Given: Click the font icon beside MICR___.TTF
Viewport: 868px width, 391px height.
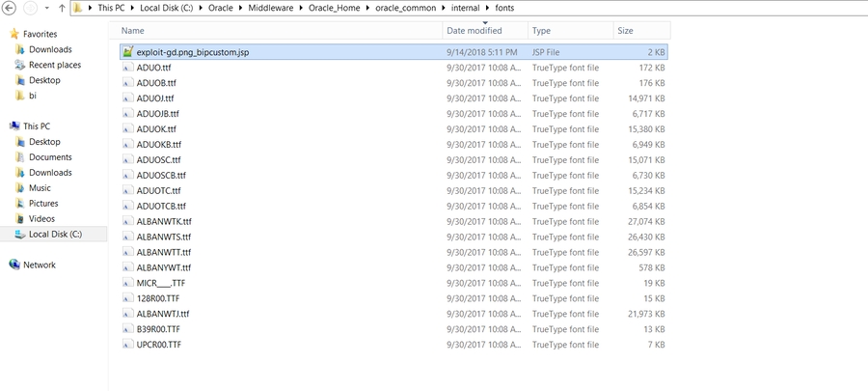Looking at the screenshot, I should [x=128, y=283].
